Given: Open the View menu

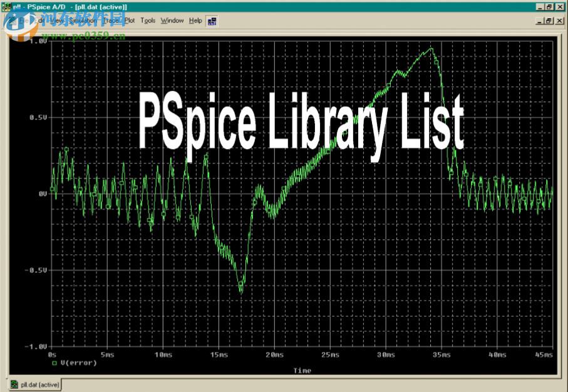Looking at the screenshot, I should pyautogui.click(x=55, y=20).
